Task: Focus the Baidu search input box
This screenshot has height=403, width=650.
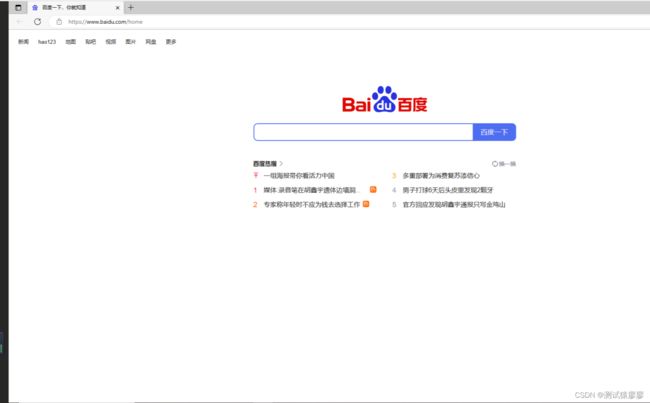Action: 363,132
